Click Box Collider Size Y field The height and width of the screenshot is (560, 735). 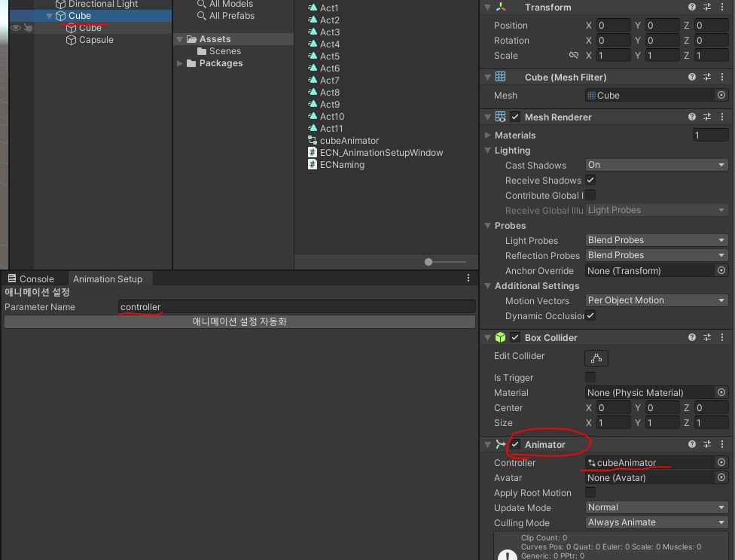pos(662,423)
